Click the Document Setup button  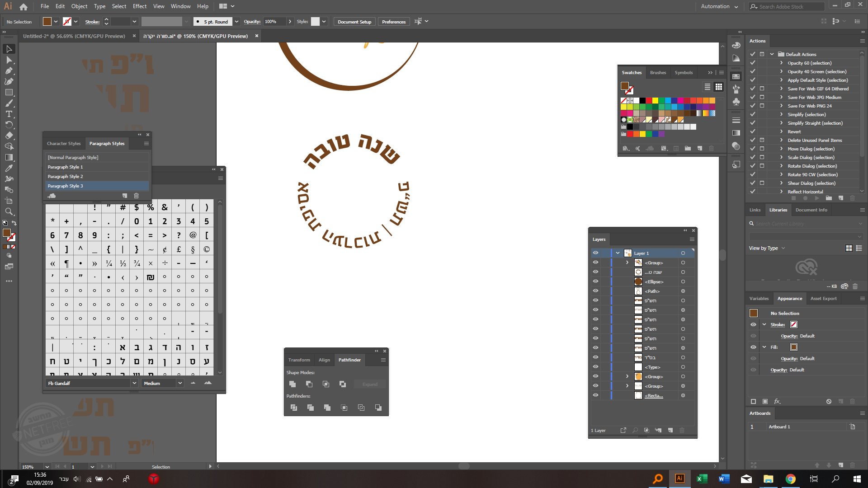coord(354,22)
